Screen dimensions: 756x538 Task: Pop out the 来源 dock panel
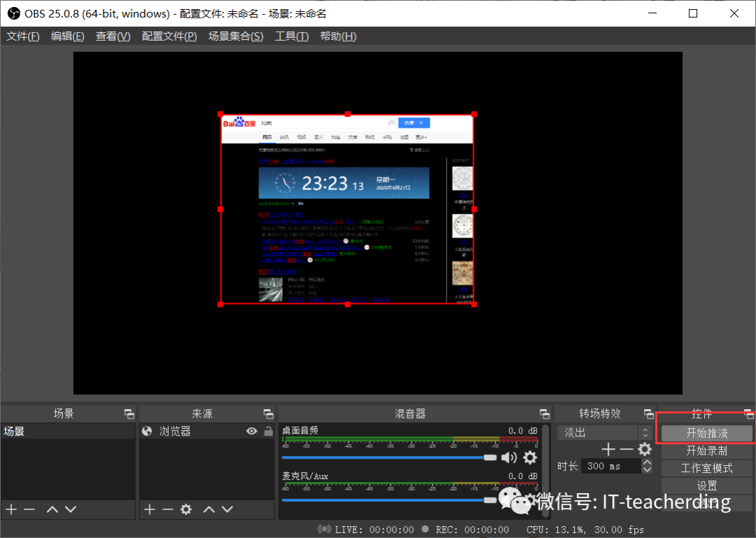269,413
